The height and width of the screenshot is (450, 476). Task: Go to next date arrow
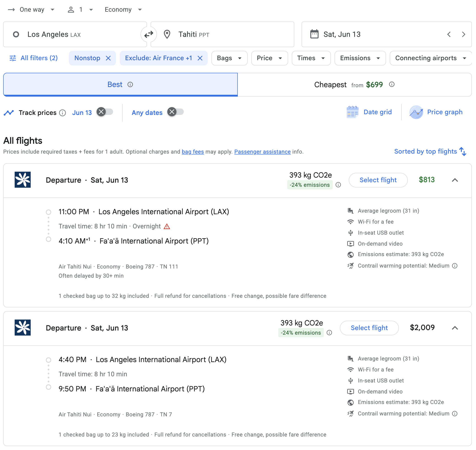463,34
